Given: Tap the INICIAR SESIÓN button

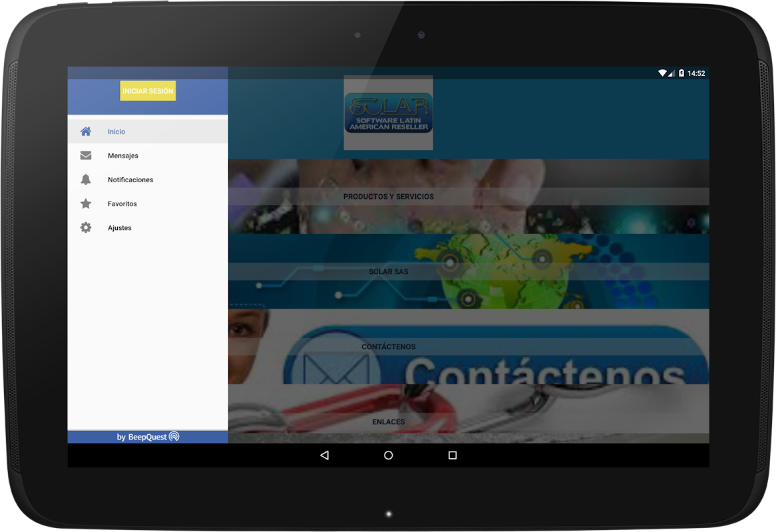Looking at the screenshot, I should (148, 91).
